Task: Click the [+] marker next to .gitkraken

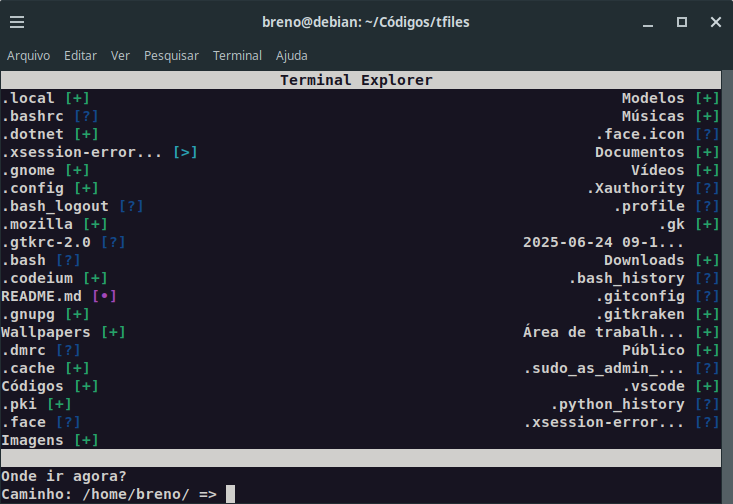Action: [x=707, y=314]
